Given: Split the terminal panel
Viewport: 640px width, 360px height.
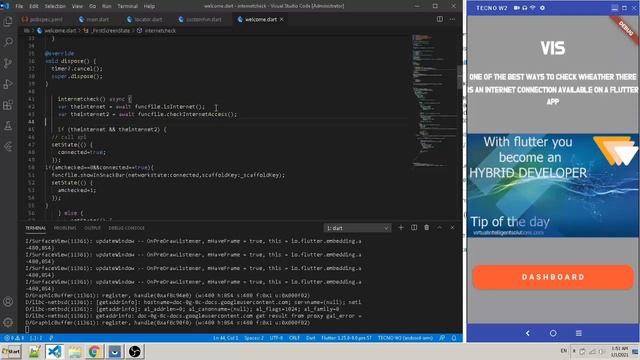Looking at the screenshot, I should coord(414,228).
